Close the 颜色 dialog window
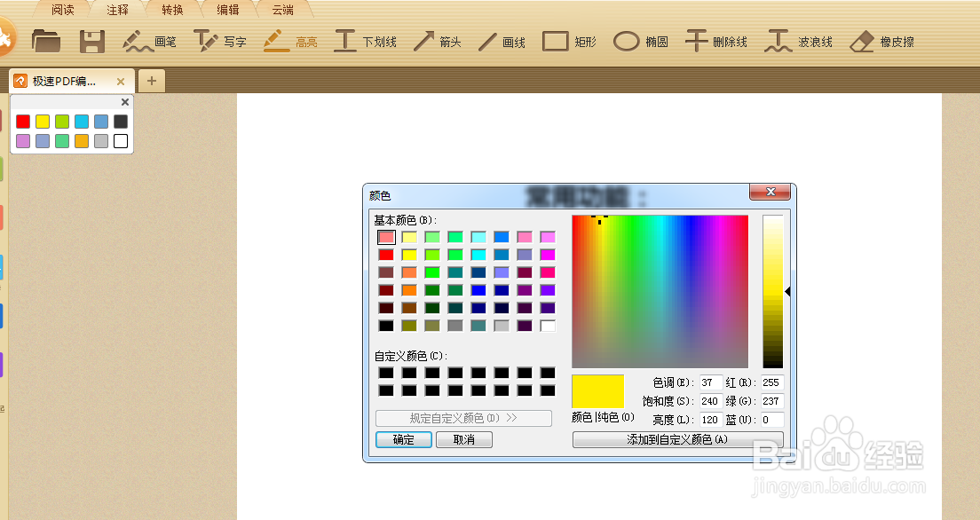This screenshot has width=980, height=520. point(771,192)
